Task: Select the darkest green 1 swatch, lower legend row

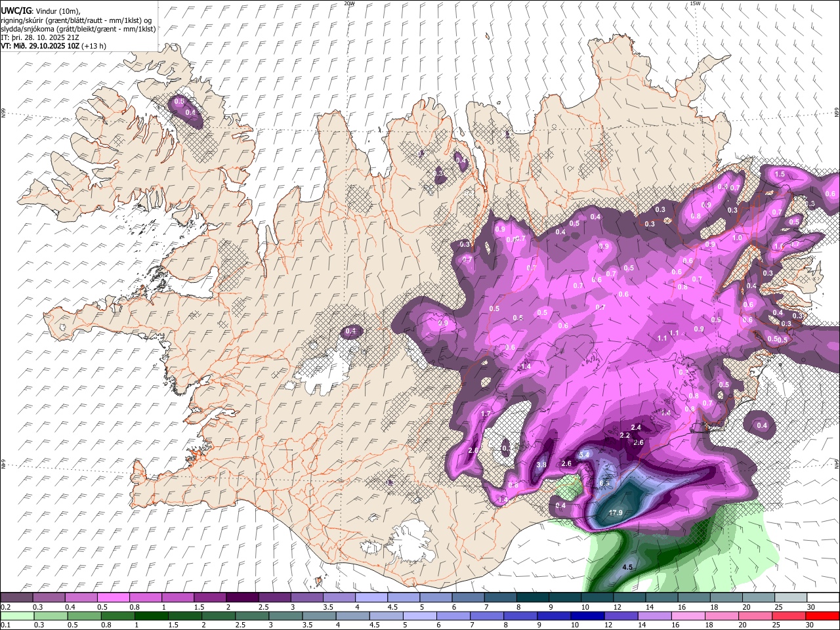Action: coord(151,616)
